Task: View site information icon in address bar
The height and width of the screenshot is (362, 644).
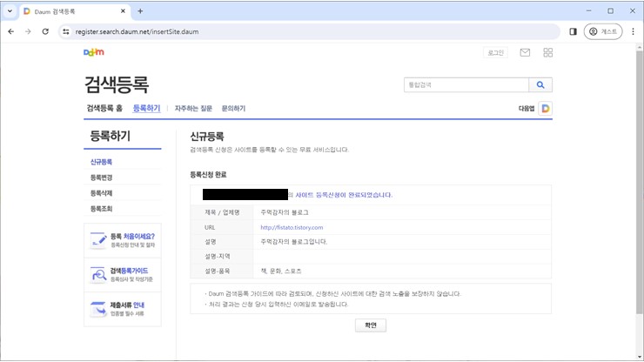Action: (66, 31)
